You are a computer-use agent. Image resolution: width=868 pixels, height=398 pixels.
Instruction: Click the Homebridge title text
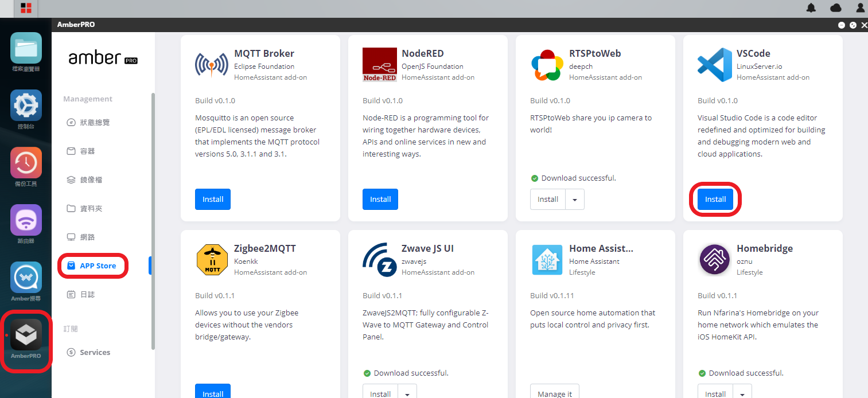coord(765,248)
